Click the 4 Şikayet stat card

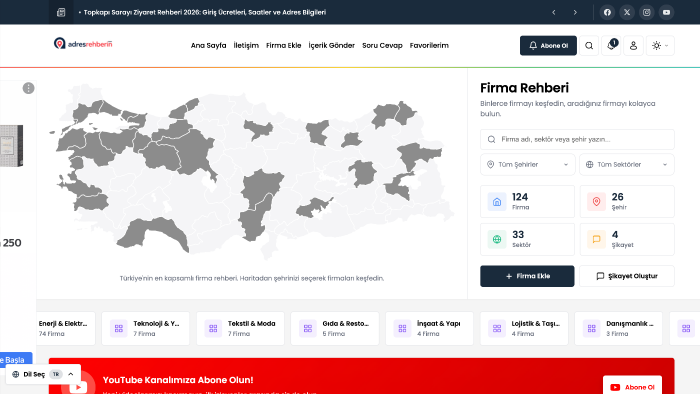point(627,240)
